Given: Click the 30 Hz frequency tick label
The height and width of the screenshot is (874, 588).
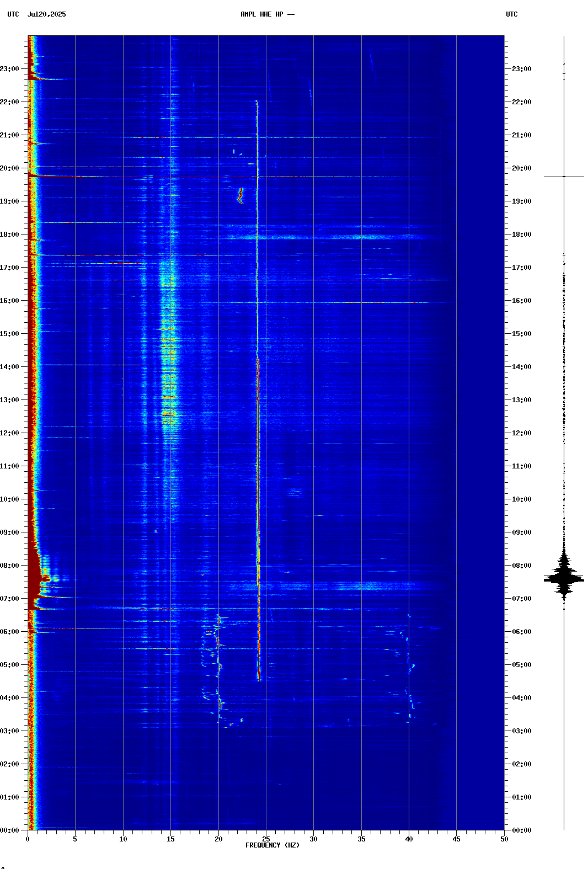Looking at the screenshot, I should pos(313,839).
